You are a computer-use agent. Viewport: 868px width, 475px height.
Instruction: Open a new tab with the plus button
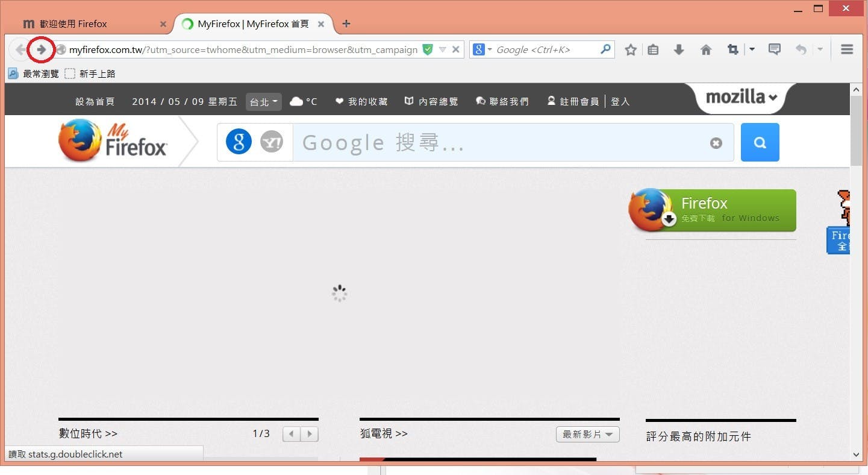(346, 24)
